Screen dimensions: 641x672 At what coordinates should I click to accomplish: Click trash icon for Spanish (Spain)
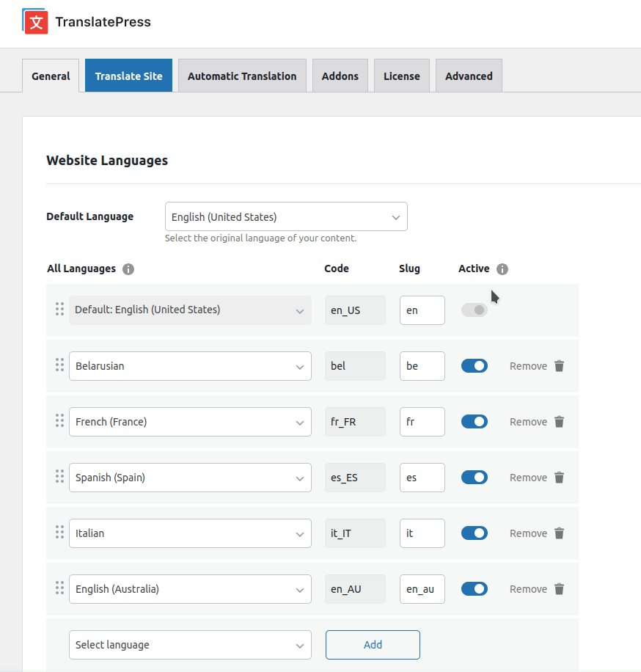coord(559,478)
